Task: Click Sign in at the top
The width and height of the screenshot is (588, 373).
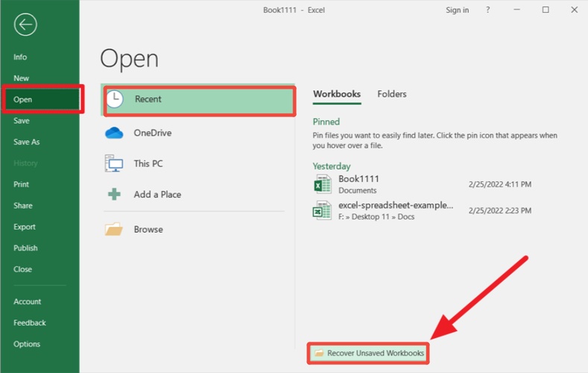Action: pyautogui.click(x=457, y=10)
